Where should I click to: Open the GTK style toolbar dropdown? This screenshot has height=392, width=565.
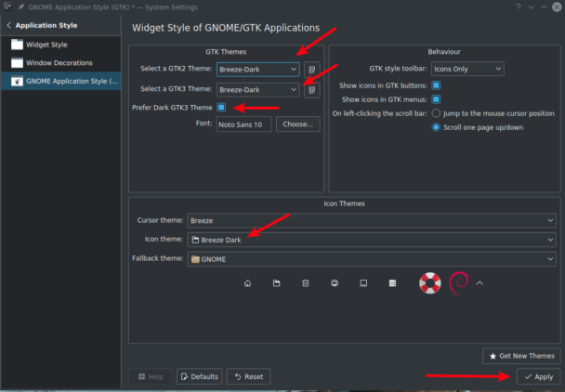tap(467, 69)
